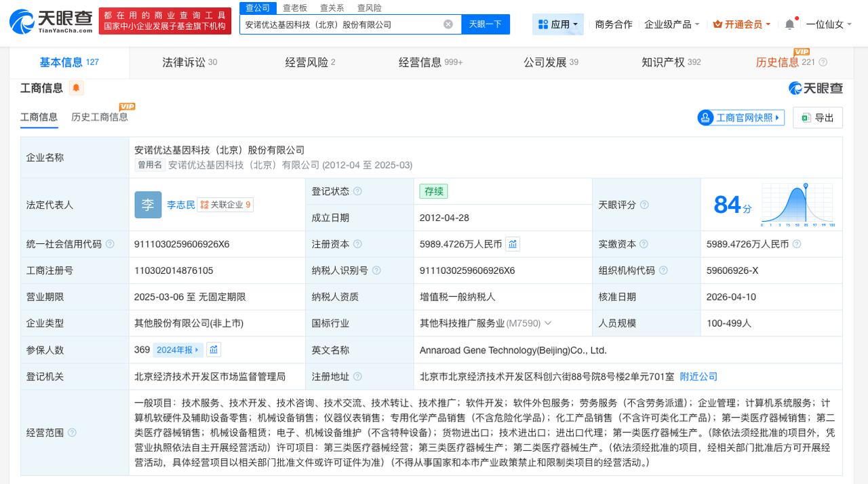Open the 公司发展 tab
The image size is (868, 484).
click(551, 62)
